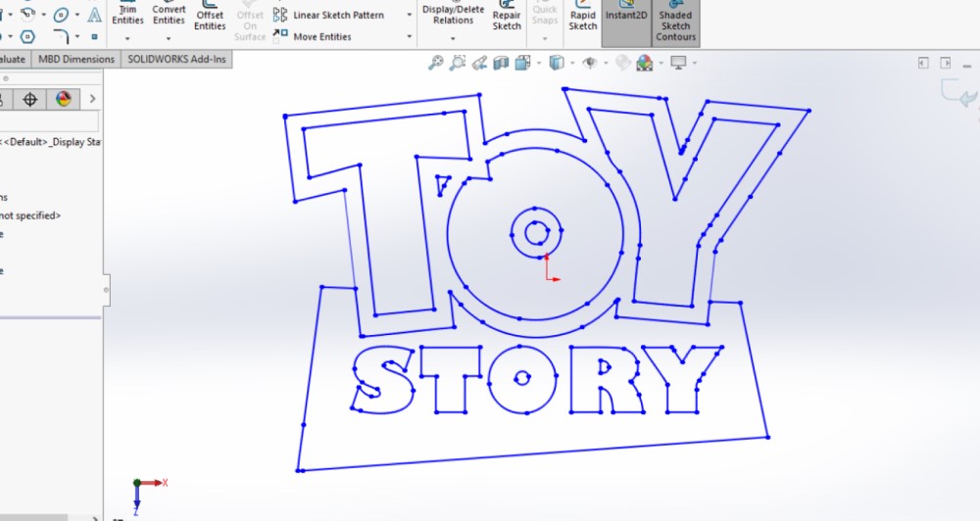Image resolution: width=980 pixels, height=521 pixels.
Task: Select the Text sketch tool
Action: (x=94, y=15)
